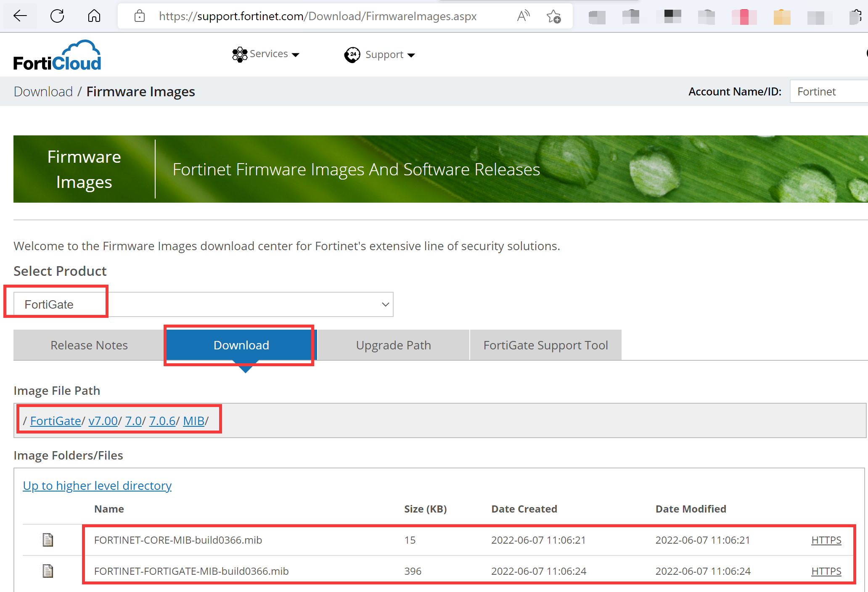
Task: Switch to Release Notes tab
Action: pyautogui.click(x=89, y=345)
